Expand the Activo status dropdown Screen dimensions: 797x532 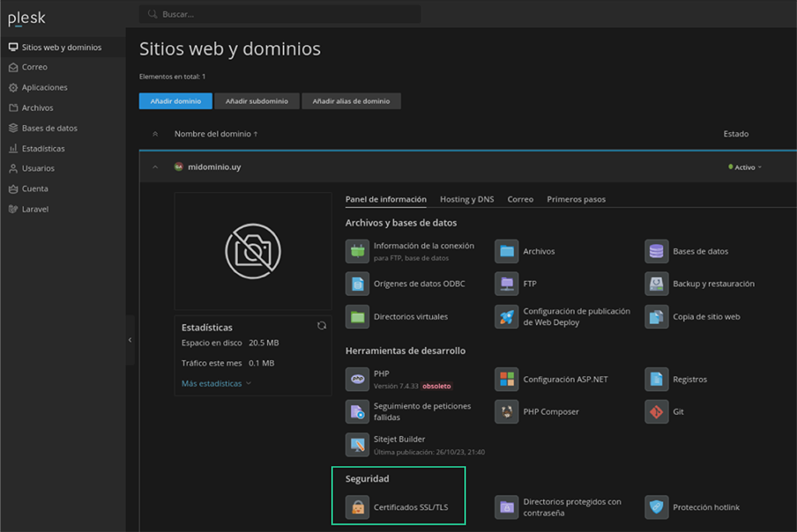pyautogui.click(x=746, y=167)
